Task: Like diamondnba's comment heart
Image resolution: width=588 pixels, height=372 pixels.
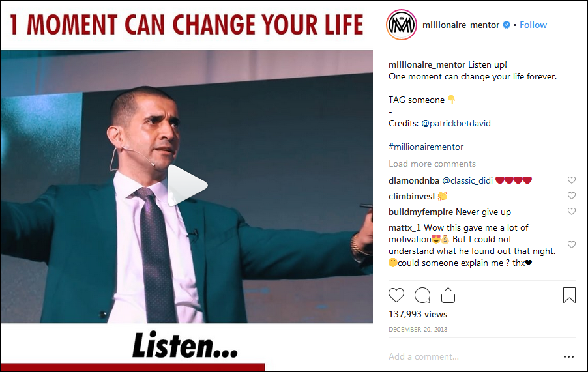Action: pos(572,180)
